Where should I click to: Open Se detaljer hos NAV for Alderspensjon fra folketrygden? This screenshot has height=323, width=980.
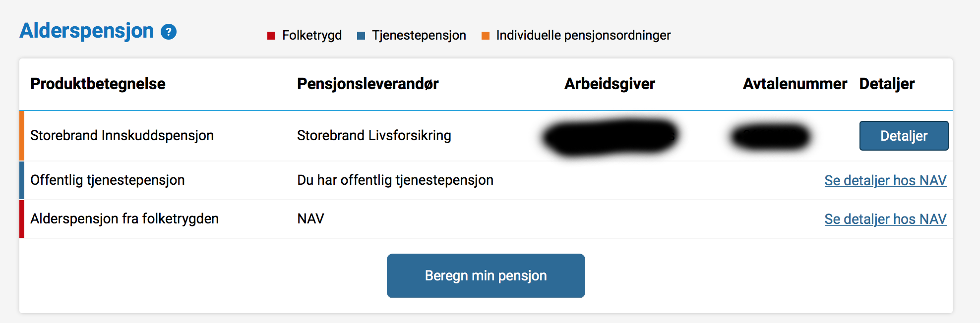[885, 219]
